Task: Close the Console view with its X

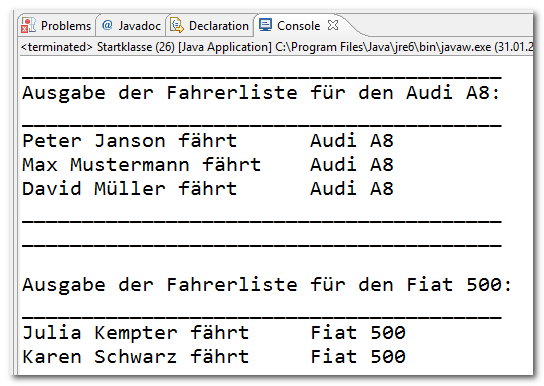Action: click(x=333, y=25)
